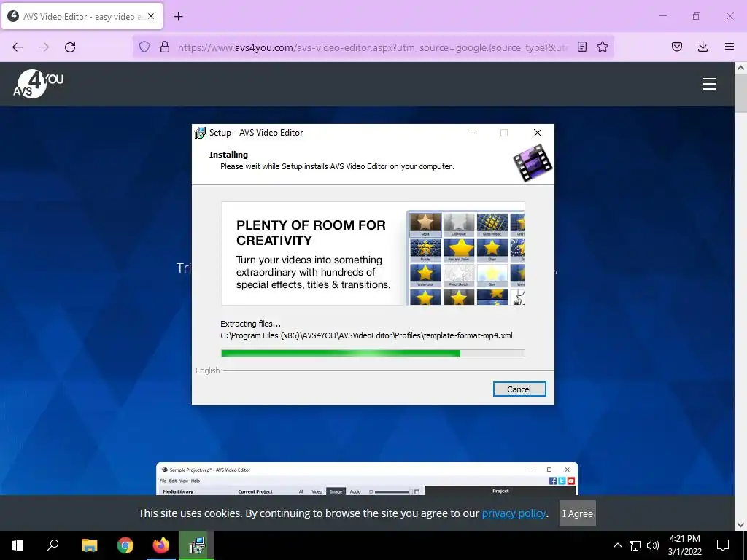Open Edit menu in Sample Project window

pyautogui.click(x=172, y=481)
